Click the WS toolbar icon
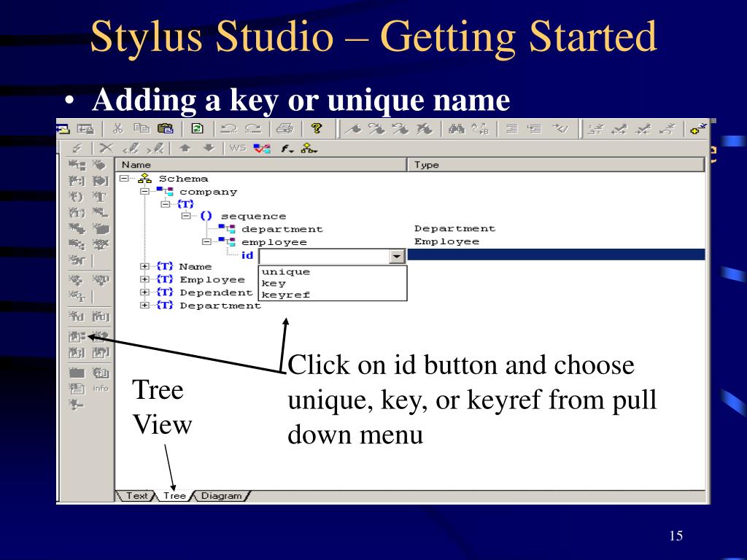Image resolution: width=747 pixels, height=560 pixels. click(x=237, y=148)
